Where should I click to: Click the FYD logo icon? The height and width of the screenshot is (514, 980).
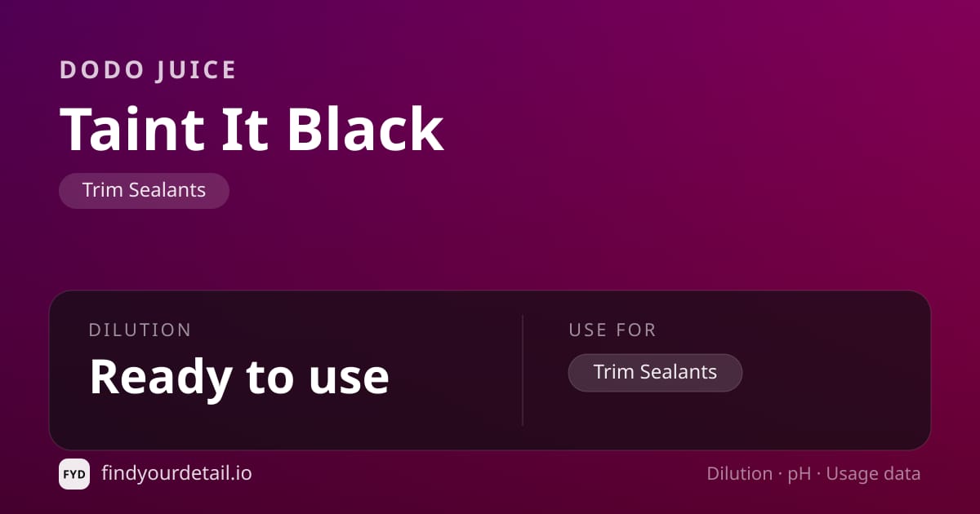pos(74,474)
